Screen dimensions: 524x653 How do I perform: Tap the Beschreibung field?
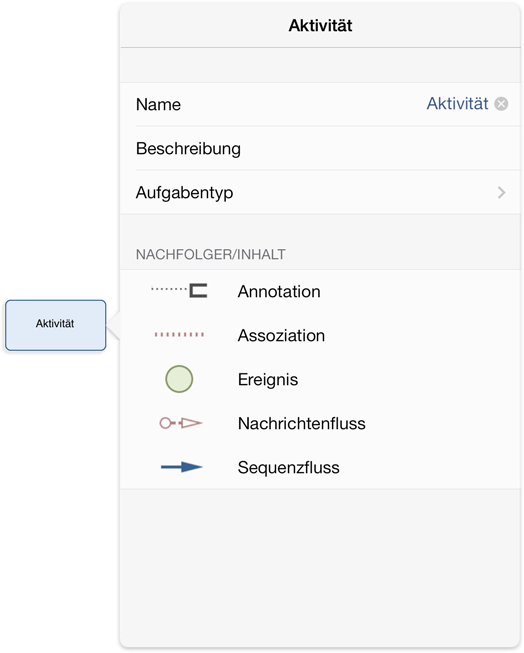320,148
